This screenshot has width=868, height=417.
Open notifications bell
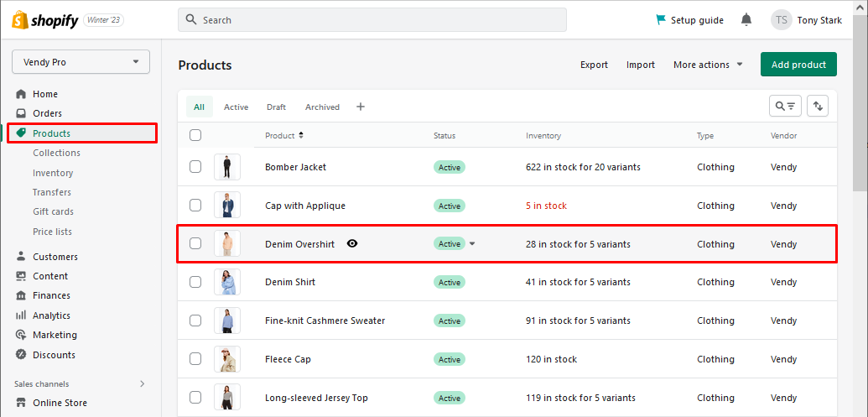tap(746, 20)
